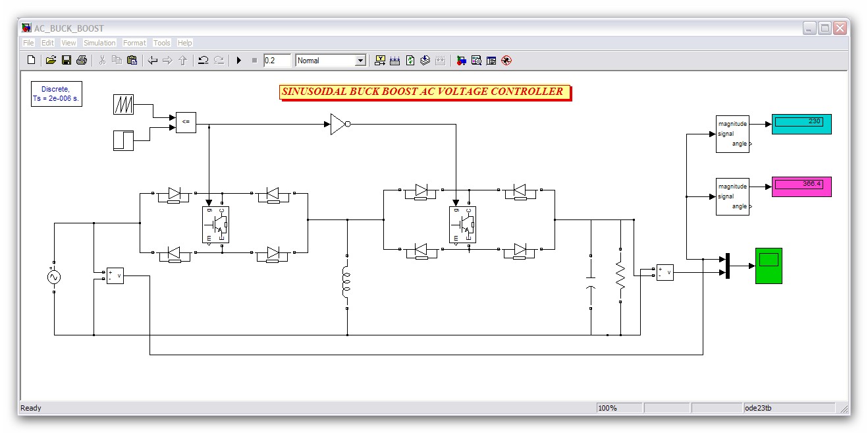Image resolution: width=868 pixels, height=433 pixels.
Task: Click the Discrete powergui block
Action: click(x=56, y=94)
